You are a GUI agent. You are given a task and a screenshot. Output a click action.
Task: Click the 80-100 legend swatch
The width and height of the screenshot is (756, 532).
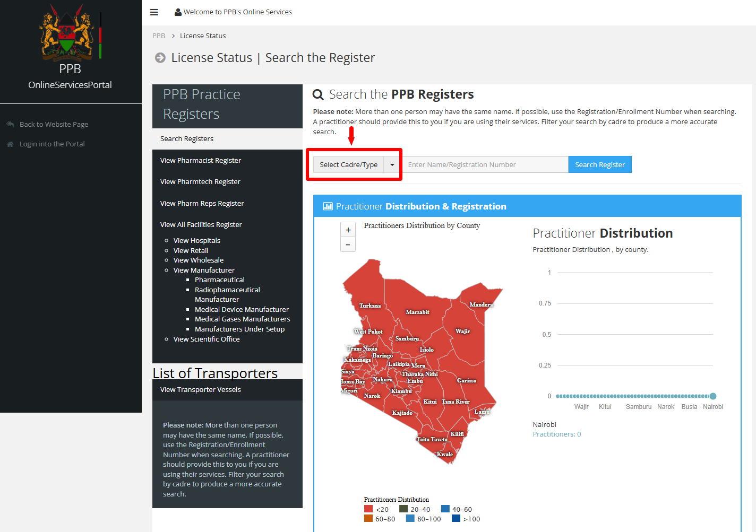click(410, 518)
